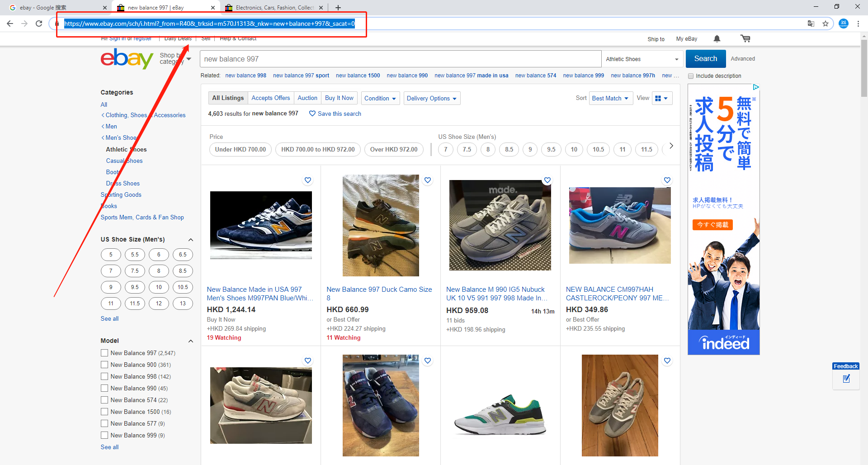Screen dimensions: 868x465
Task: Filter price Over HKD 972.00
Action: pyautogui.click(x=394, y=149)
